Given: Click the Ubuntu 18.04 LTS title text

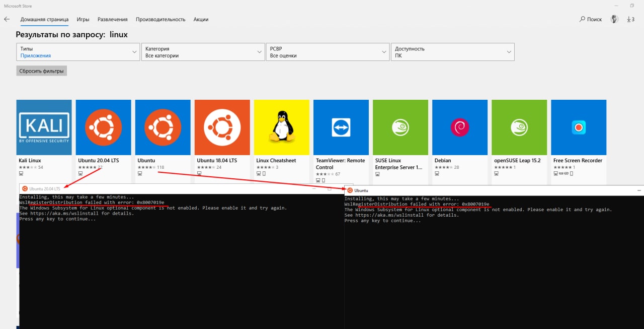Looking at the screenshot, I should [217, 161].
